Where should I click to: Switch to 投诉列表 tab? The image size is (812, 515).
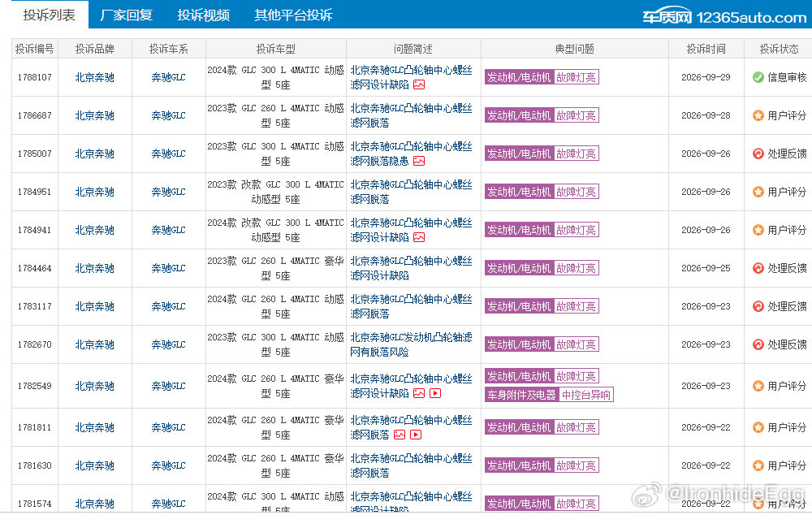50,15
